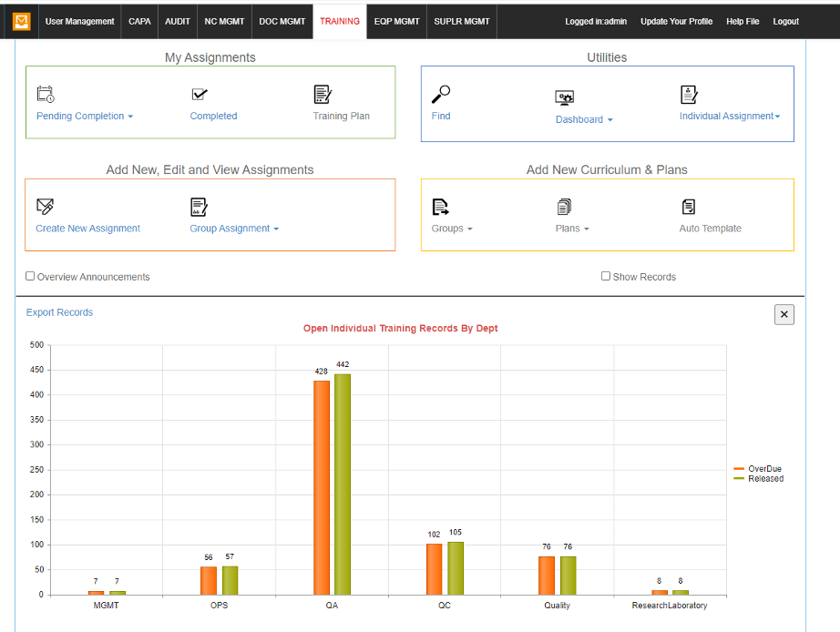Switch to the DOC MGMT tab
840x632 pixels.
[282, 21]
